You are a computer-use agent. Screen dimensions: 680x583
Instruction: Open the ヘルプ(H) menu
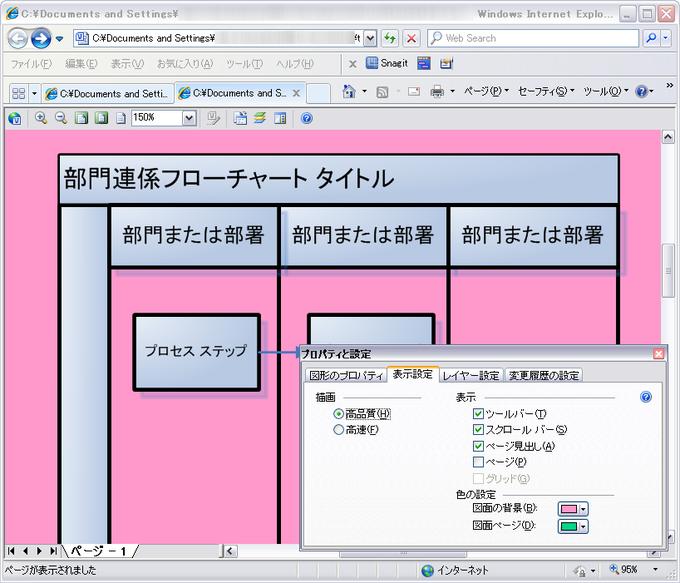click(295, 64)
